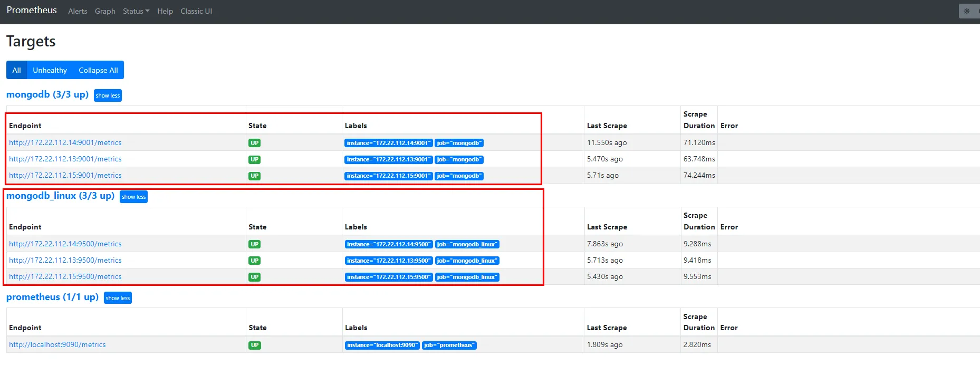Screen dimensions: 980x365
Task: Click job="mongodb_linux" label in 172.22.112.15:9500 row
Action: 467,277
